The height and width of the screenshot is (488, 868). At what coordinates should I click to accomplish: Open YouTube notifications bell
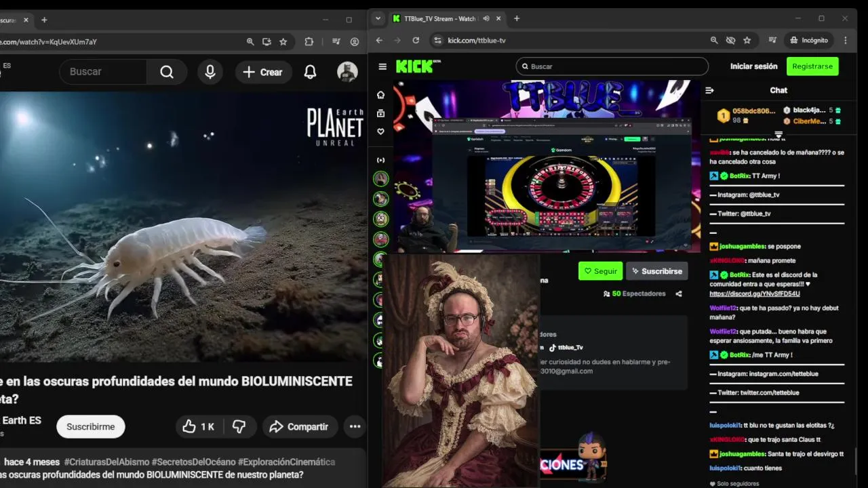(x=310, y=72)
